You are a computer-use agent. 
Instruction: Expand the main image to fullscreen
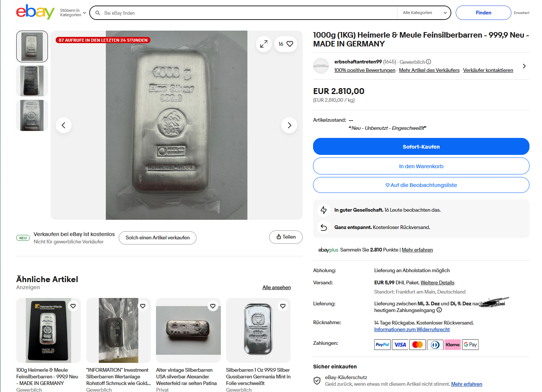click(x=264, y=44)
